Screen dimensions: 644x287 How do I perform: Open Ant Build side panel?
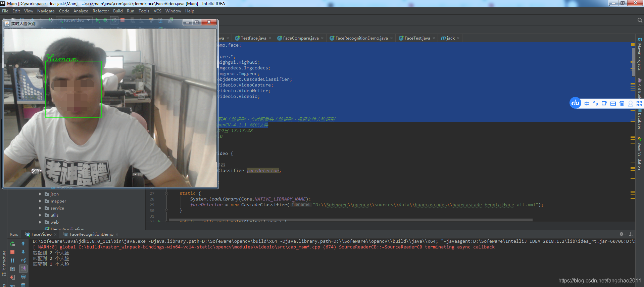[x=640, y=88]
